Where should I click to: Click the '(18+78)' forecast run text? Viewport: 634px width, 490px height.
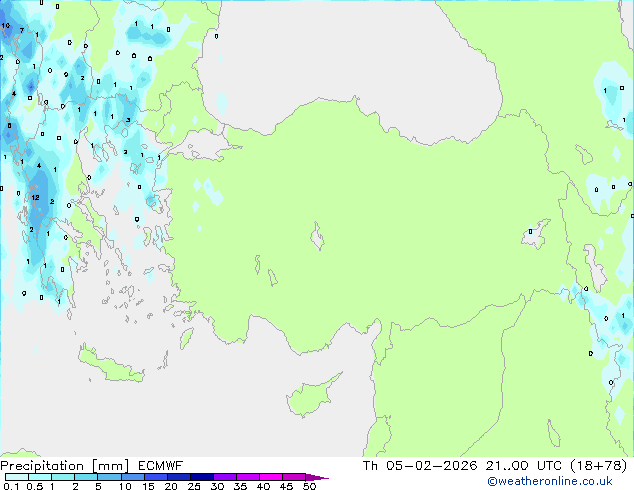click(x=598, y=466)
